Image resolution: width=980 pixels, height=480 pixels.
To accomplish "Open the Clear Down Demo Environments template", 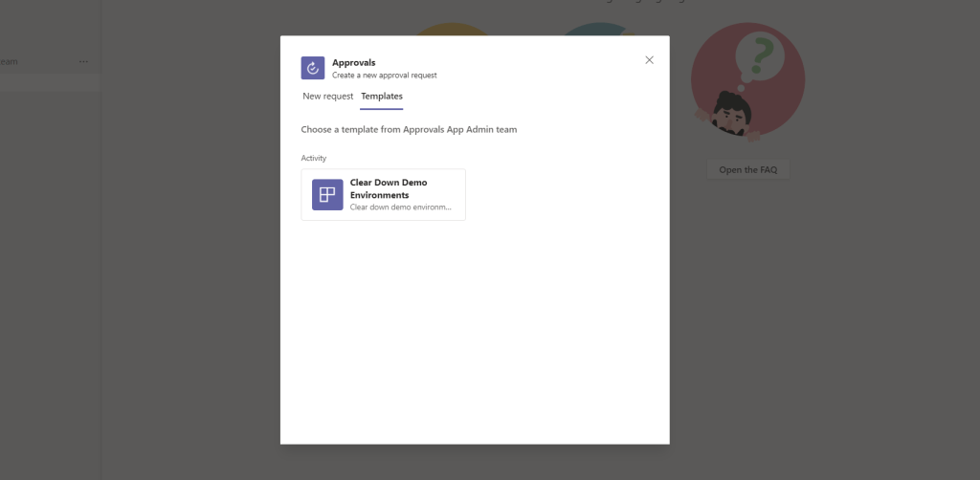I will [389, 188].
